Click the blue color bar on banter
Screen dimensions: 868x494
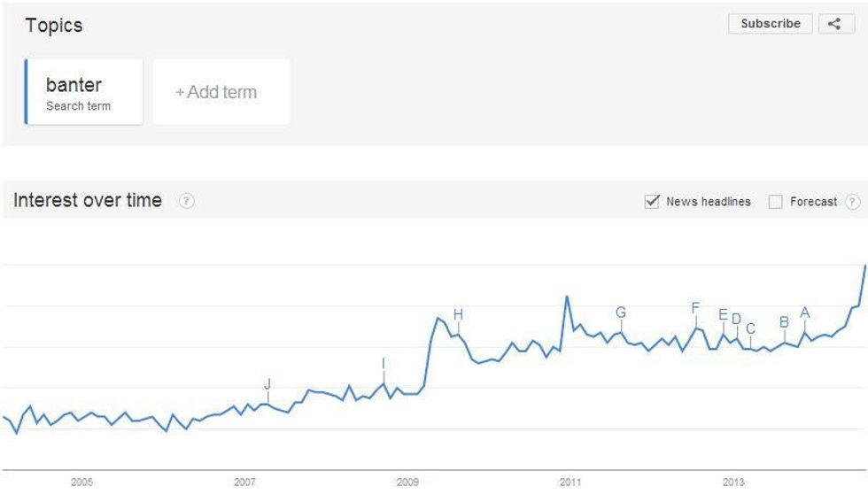click(27, 92)
